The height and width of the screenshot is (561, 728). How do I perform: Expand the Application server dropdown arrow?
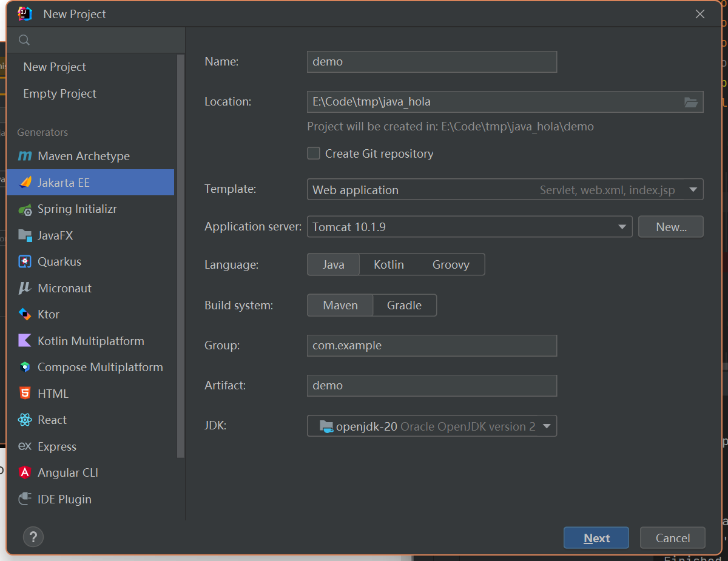[622, 227]
